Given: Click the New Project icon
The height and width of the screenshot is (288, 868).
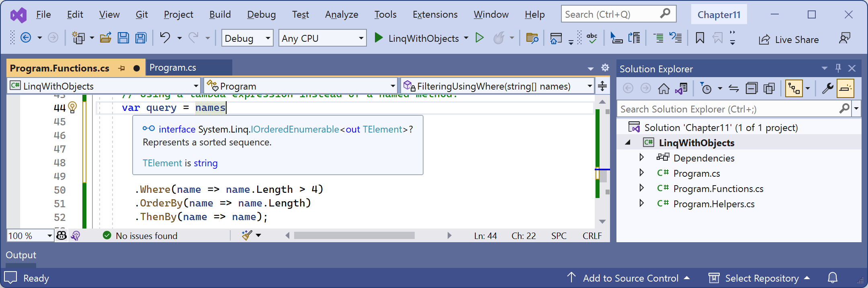Looking at the screenshot, I should pyautogui.click(x=78, y=38).
